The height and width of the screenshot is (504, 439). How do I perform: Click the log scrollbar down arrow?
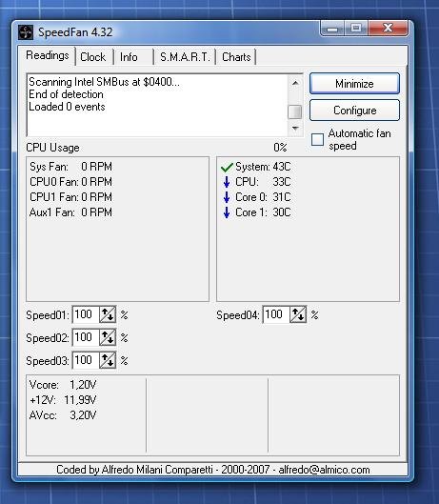point(295,129)
